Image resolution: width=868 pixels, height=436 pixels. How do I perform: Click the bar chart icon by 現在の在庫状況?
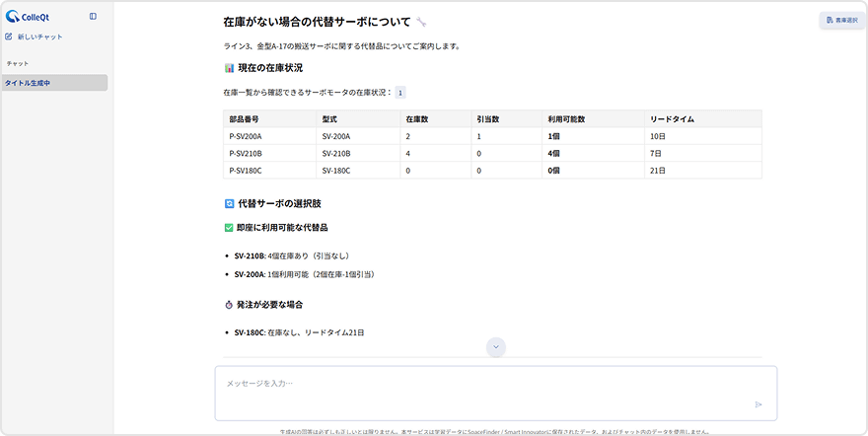(229, 68)
